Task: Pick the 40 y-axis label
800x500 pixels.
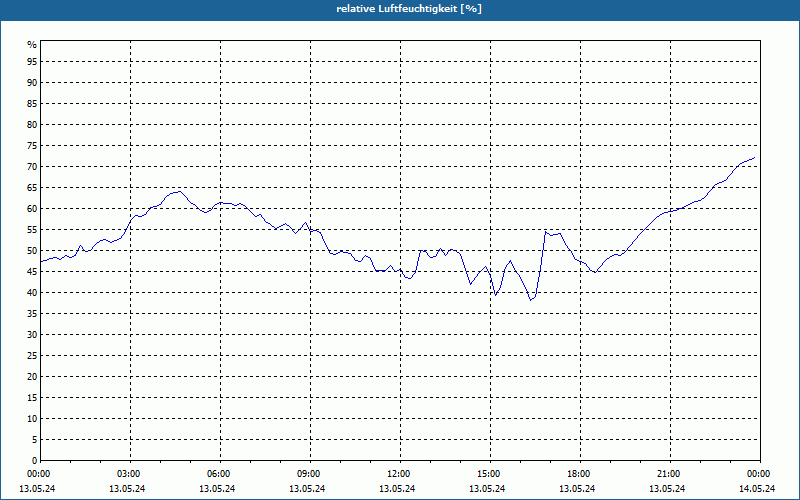Action: point(32,292)
